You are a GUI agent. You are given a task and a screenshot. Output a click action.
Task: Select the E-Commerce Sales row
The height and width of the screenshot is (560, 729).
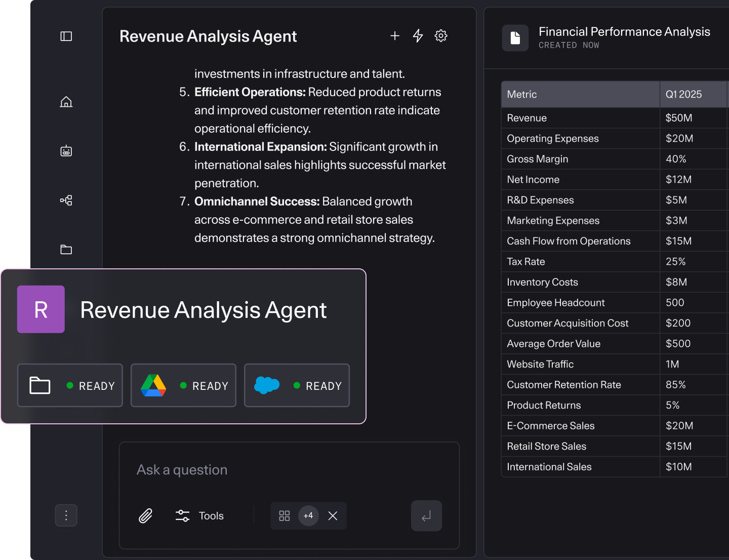[x=615, y=426]
